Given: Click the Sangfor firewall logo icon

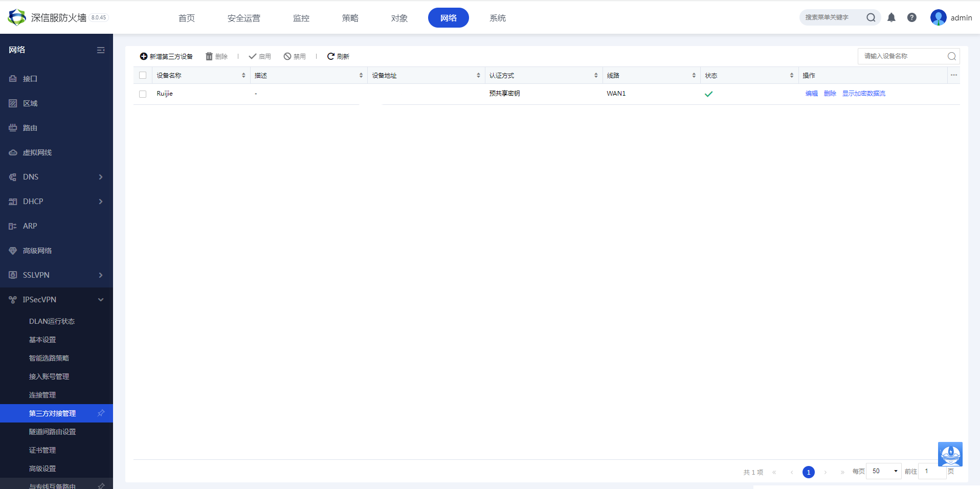Looking at the screenshot, I should click(17, 17).
